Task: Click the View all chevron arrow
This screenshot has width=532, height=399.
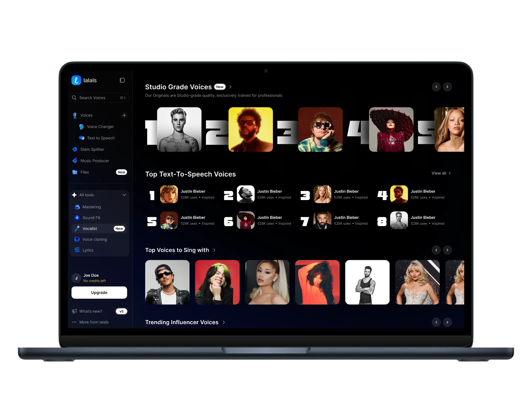Action: pos(449,173)
